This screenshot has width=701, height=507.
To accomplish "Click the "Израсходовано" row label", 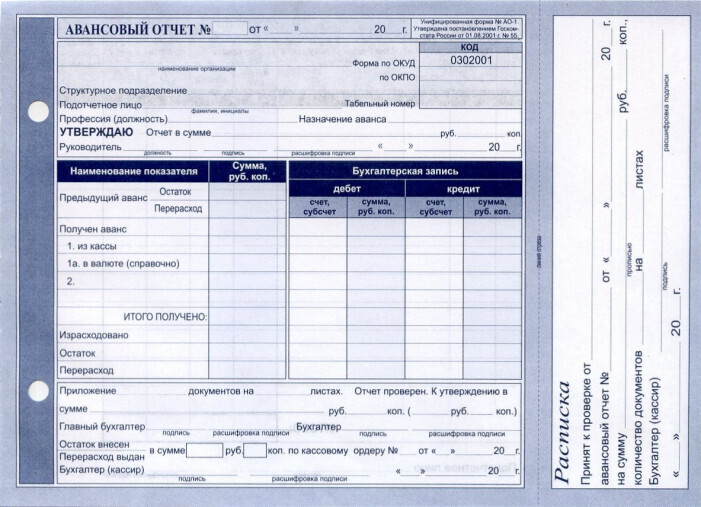I will [94, 335].
